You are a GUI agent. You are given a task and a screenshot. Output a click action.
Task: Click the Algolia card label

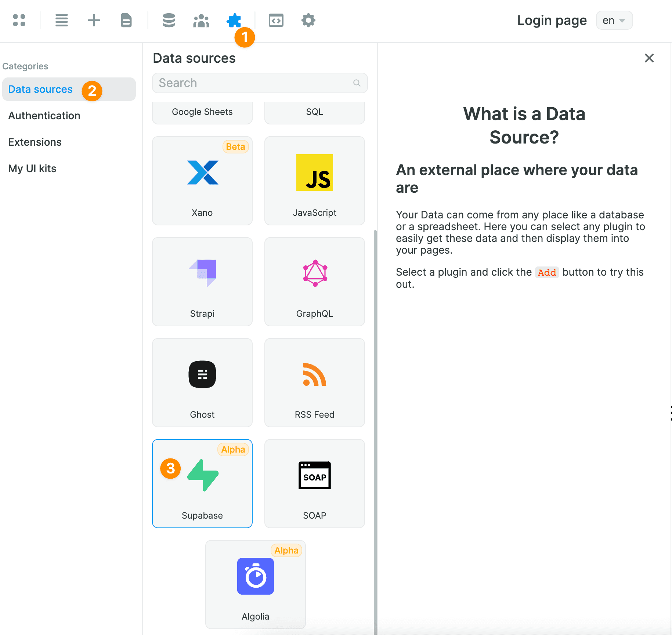[256, 616]
